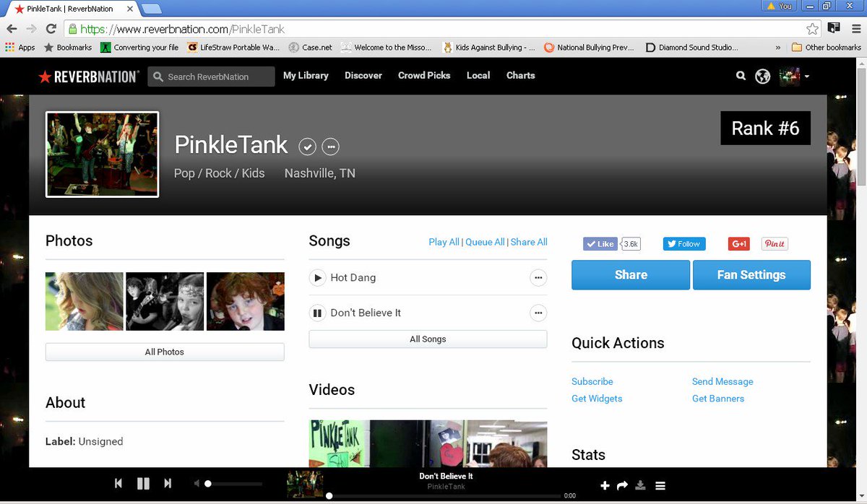Open Diamond Sound Studio bookmark

click(692, 48)
